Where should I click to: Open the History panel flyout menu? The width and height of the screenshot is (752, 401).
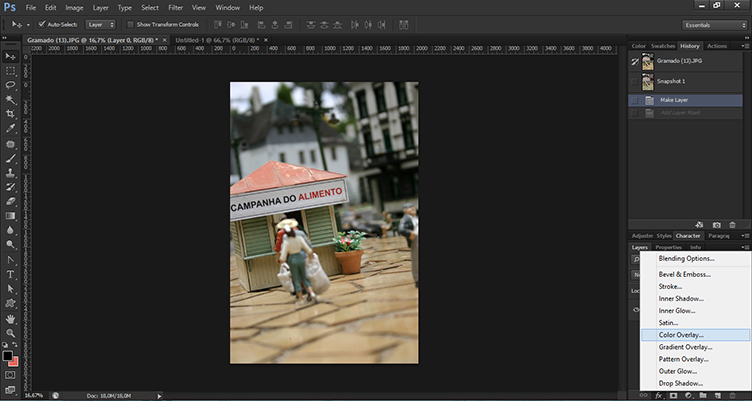[745, 46]
